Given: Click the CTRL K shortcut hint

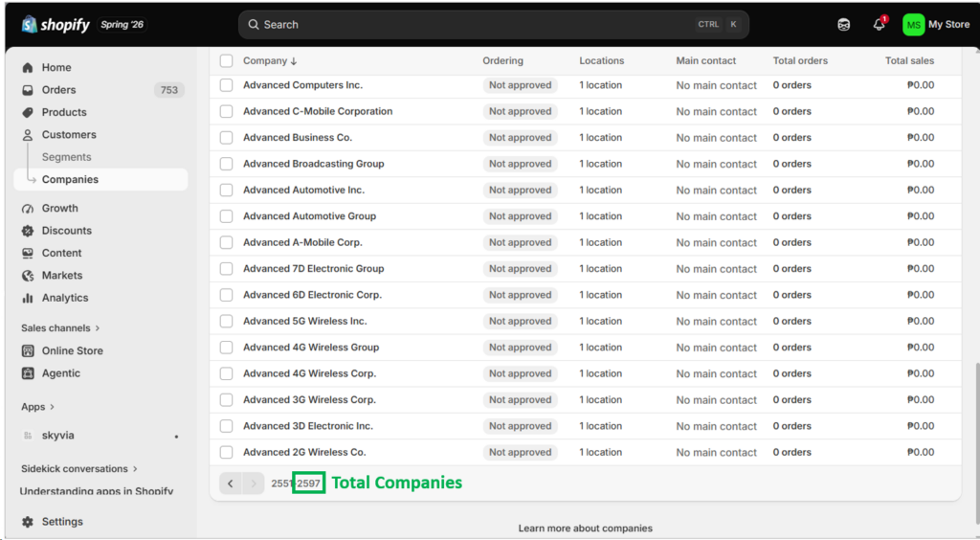Looking at the screenshot, I should 718,25.
